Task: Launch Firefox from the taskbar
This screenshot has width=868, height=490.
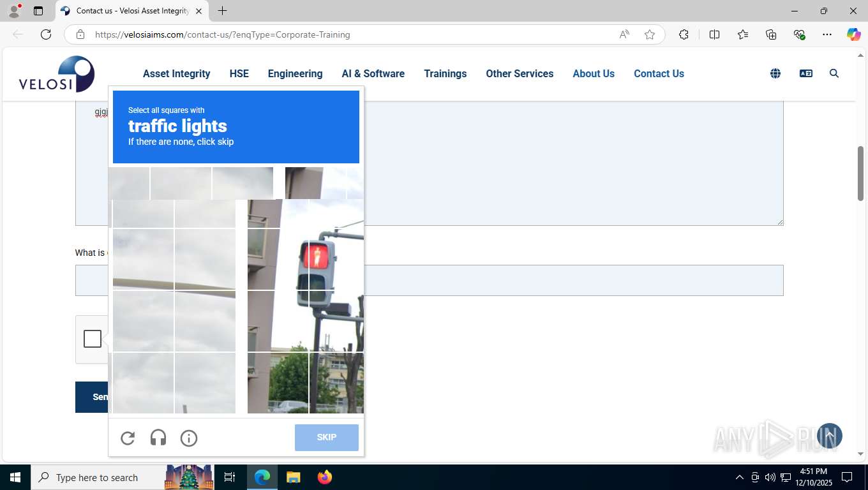Action: pos(325,477)
